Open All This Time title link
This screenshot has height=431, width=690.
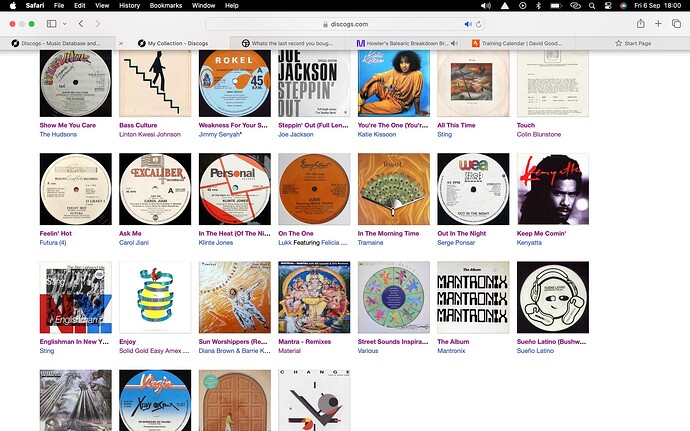(456, 125)
